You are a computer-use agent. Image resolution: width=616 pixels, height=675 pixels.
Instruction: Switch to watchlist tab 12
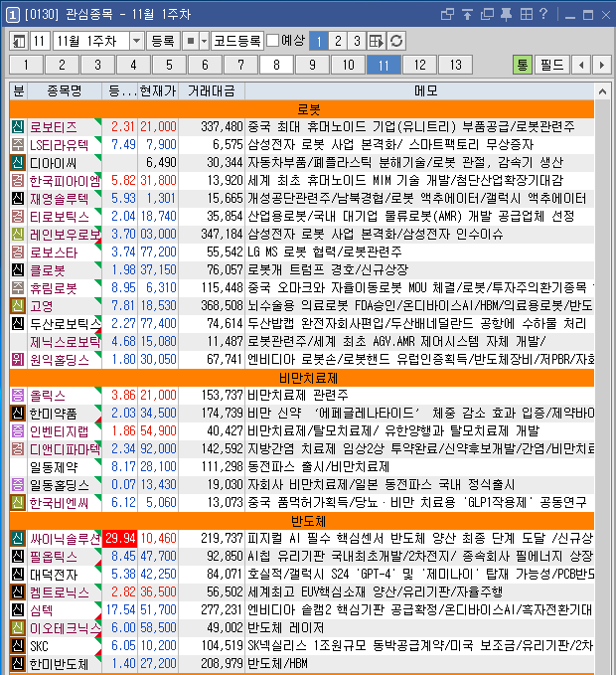(x=419, y=65)
